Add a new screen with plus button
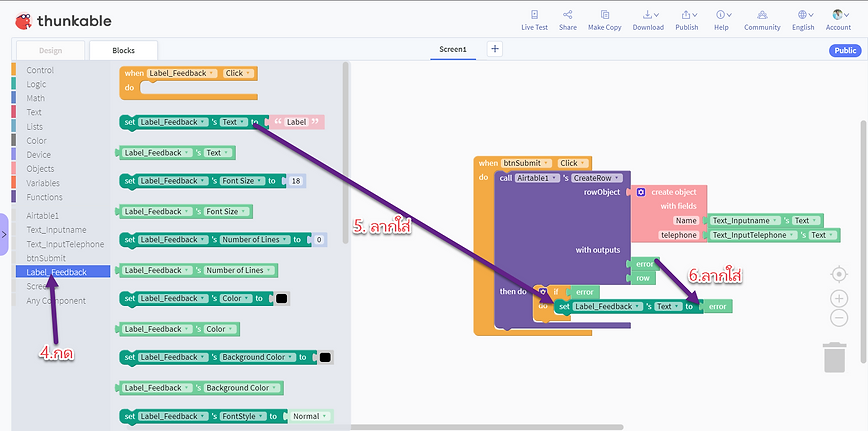The image size is (868, 431). click(x=495, y=49)
